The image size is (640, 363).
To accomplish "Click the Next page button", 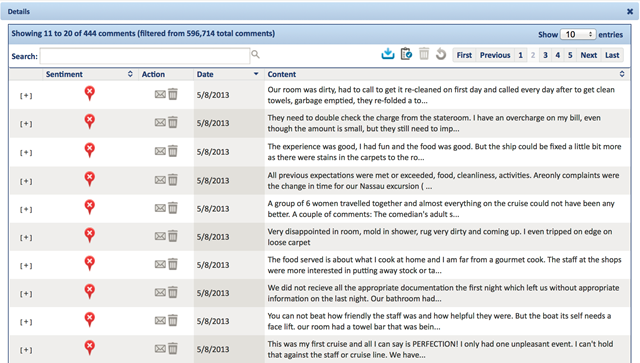I will pos(589,55).
